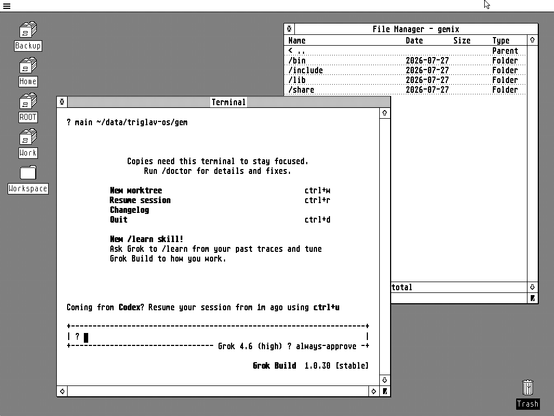Click 'New /learn skill!' heading
554x416 pixels.
pyautogui.click(x=146, y=239)
